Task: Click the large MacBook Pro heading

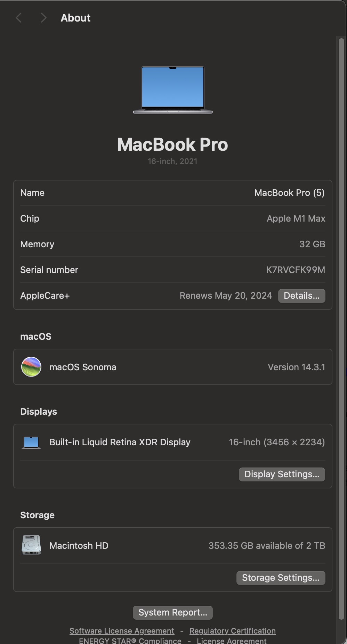Action: tap(172, 145)
